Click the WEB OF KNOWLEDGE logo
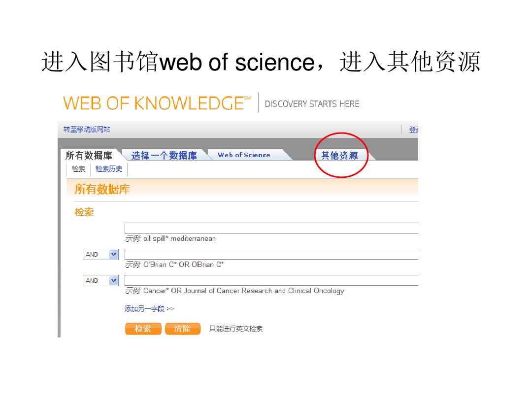This screenshot has width=532, height=399. point(157,103)
